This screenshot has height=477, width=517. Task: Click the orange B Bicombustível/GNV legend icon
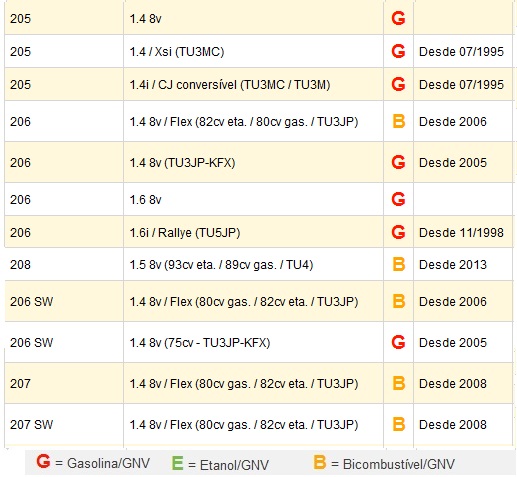[320, 462]
